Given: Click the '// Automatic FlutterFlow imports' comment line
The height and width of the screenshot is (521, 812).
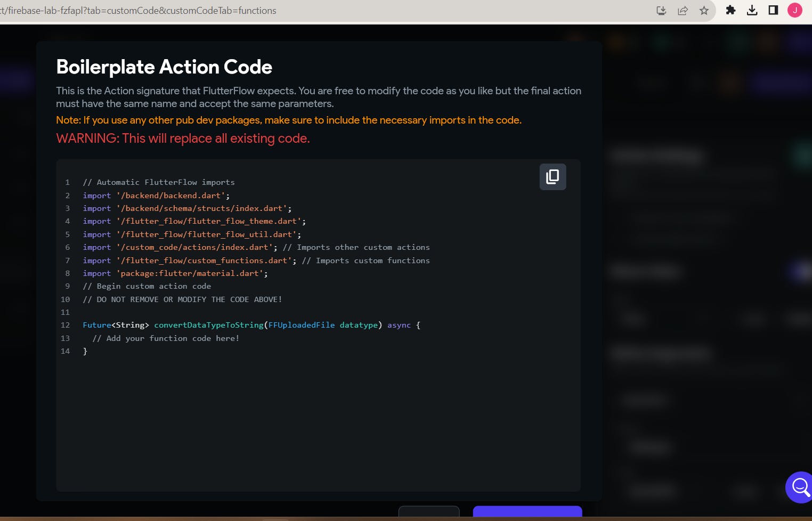Looking at the screenshot, I should click(159, 182).
